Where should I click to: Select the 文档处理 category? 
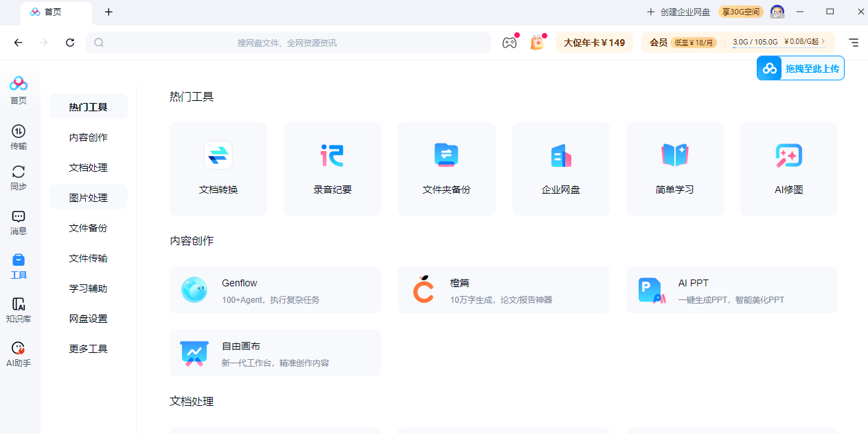pyautogui.click(x=88, y=168)
